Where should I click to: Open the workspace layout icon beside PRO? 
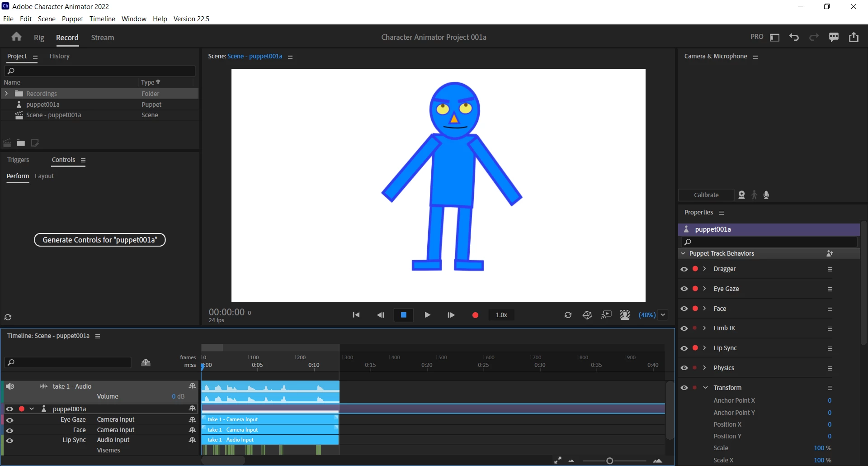774,37
